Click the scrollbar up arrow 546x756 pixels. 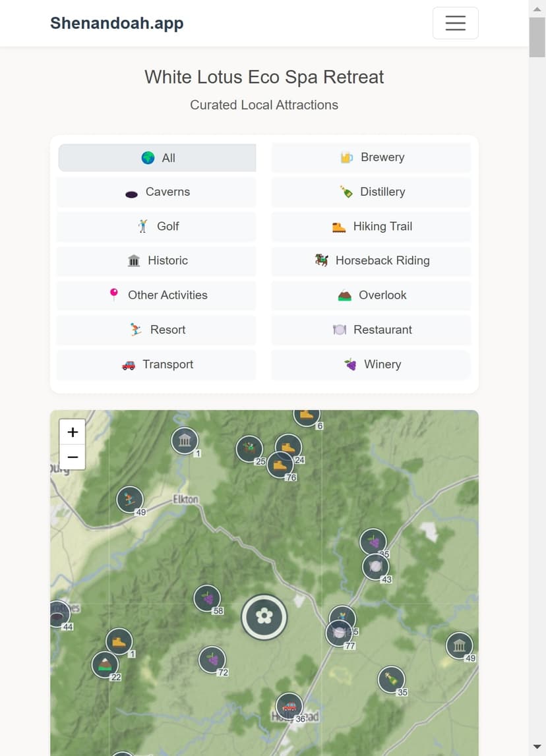(x=537, y=9)
